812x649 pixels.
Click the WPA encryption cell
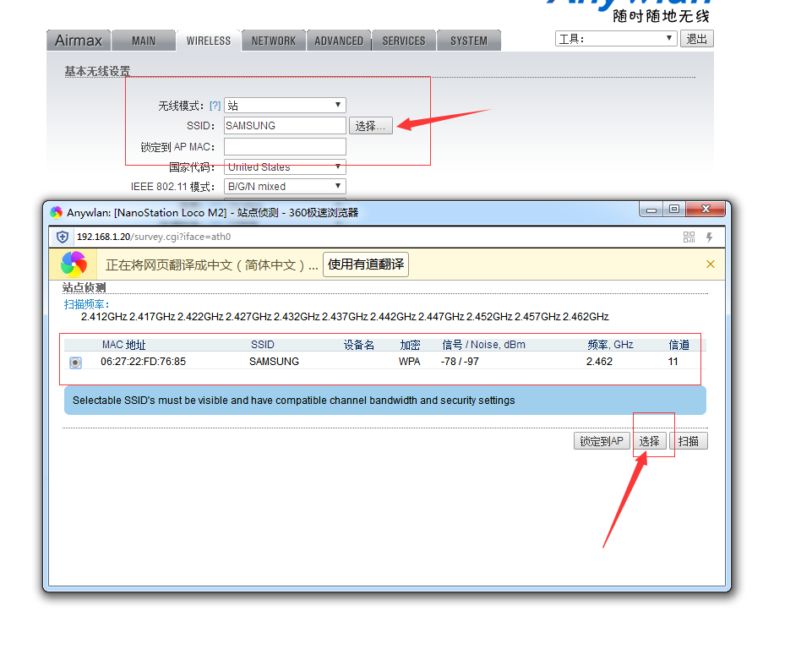point(409,362)
